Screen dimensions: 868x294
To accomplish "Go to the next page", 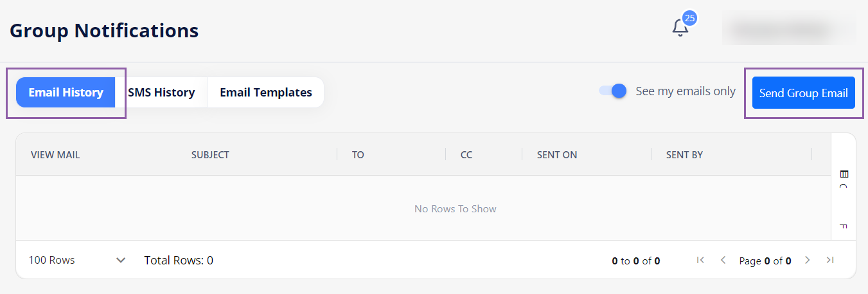I will click(x=808, y=260).
